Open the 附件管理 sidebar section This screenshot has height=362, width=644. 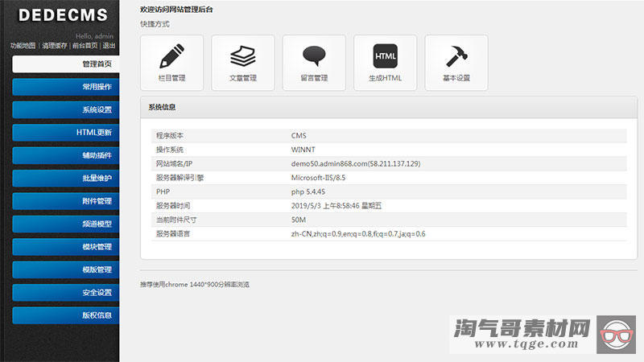coord(66,201)
